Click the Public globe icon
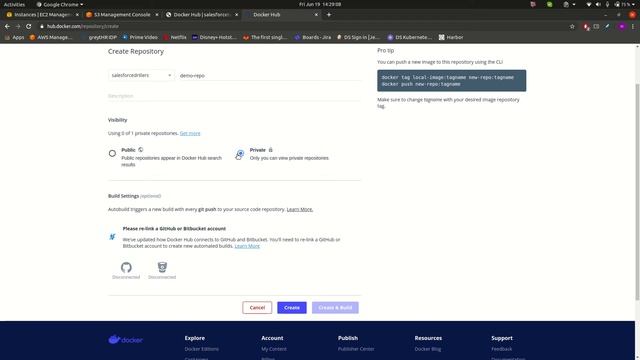The image size is (640, 360). 140,150
